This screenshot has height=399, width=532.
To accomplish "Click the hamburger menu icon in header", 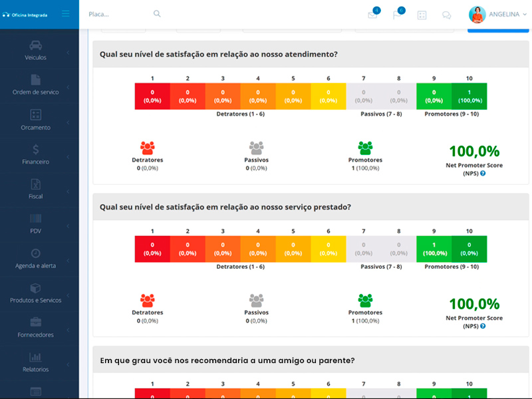I will click(65, 14).
